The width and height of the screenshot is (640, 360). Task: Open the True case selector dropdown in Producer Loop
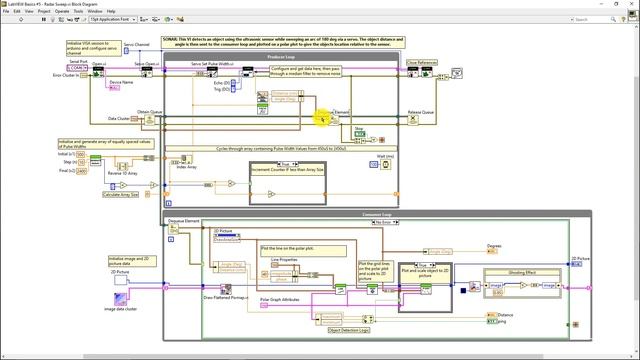click(x=288, y=164)
